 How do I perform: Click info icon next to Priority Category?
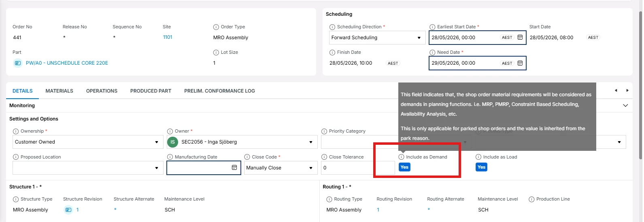point(324,131)
